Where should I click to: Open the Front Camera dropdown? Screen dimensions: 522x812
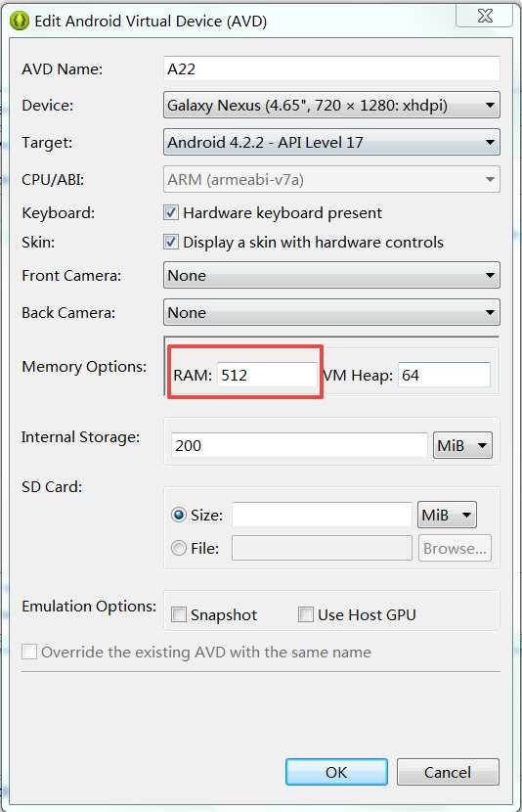point(331,275)
